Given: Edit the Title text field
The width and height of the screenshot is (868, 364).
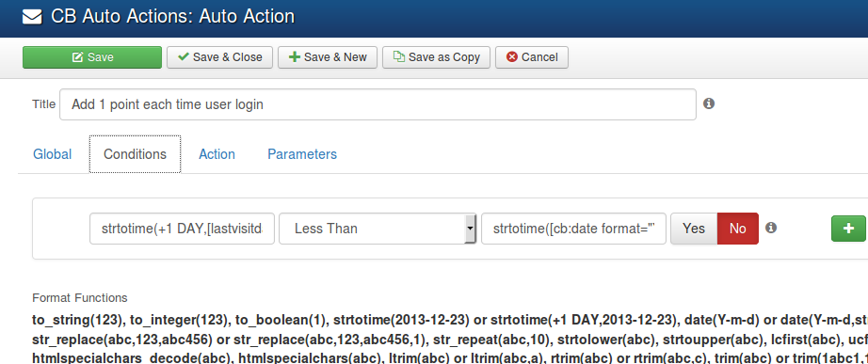Looking at the screenshot, I should (378, 104).
